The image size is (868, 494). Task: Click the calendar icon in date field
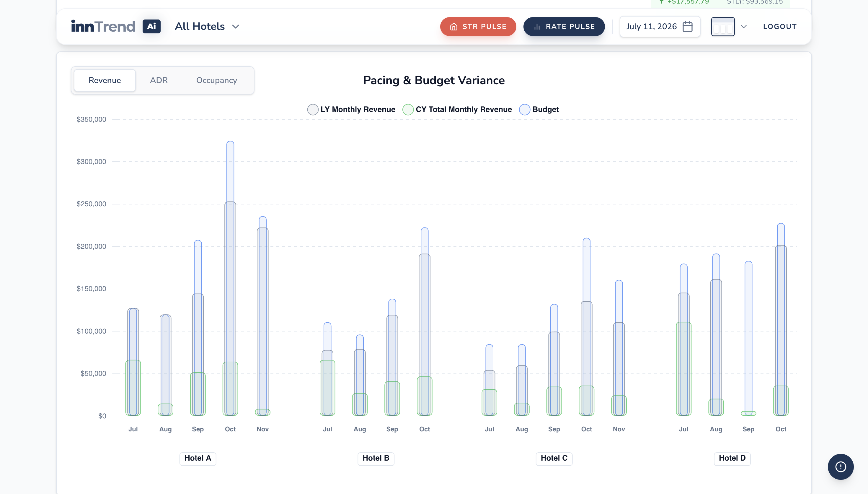click(x=688, y=27)
